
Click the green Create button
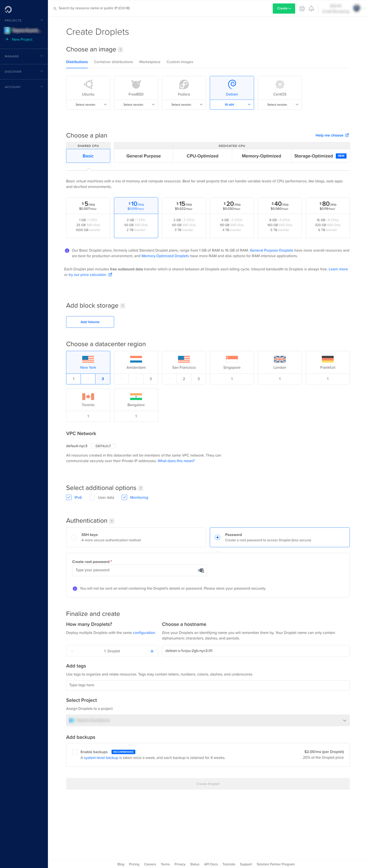284,8
